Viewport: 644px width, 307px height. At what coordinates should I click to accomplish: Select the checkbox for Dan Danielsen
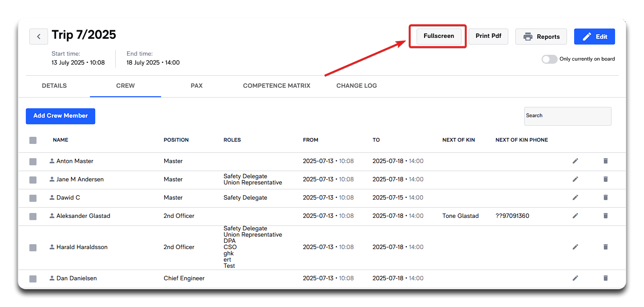point(33,278)
